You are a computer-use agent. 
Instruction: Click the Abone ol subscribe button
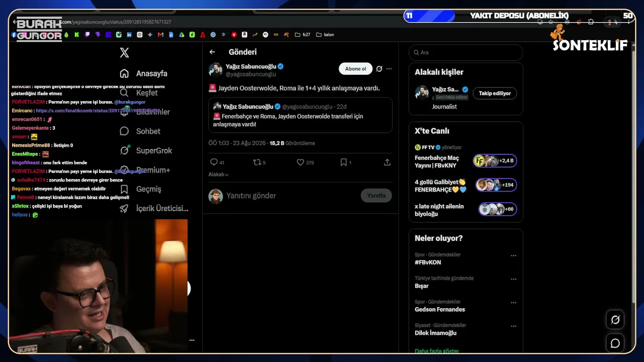(x=356, y=69)
